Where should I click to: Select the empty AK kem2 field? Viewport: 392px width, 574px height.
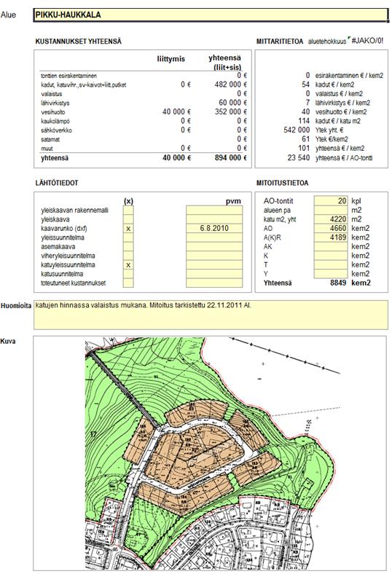click(331, 247)
